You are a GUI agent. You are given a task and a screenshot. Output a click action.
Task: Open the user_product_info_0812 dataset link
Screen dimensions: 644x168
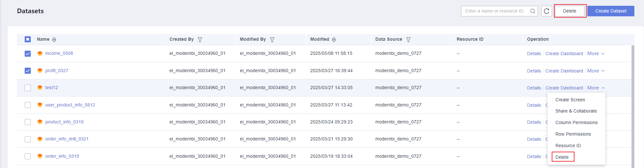click(x=70, y=105)
